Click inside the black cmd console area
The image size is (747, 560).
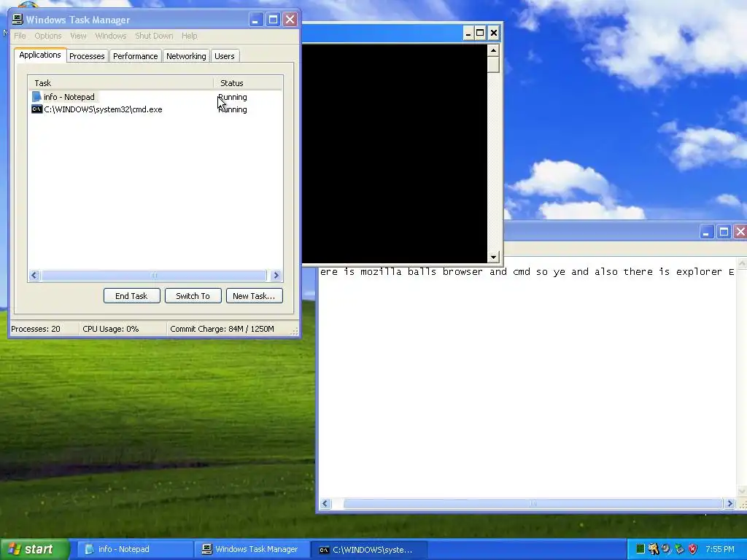click(395, 153)
